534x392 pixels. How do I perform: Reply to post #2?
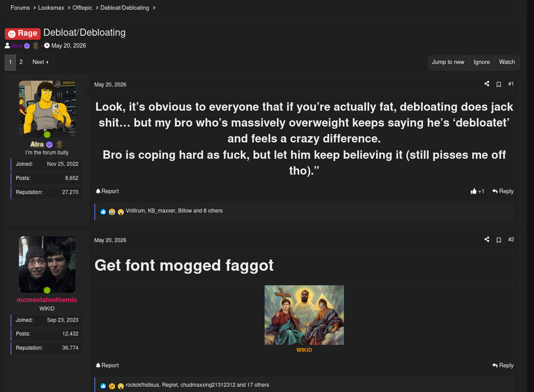[x=503, y=366]
